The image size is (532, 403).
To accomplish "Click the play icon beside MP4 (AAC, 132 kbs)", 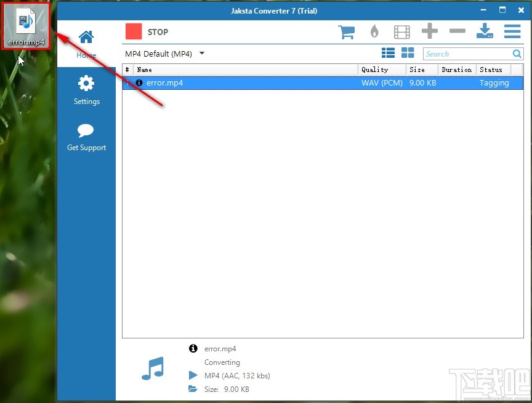I will (x=193, y=375).
